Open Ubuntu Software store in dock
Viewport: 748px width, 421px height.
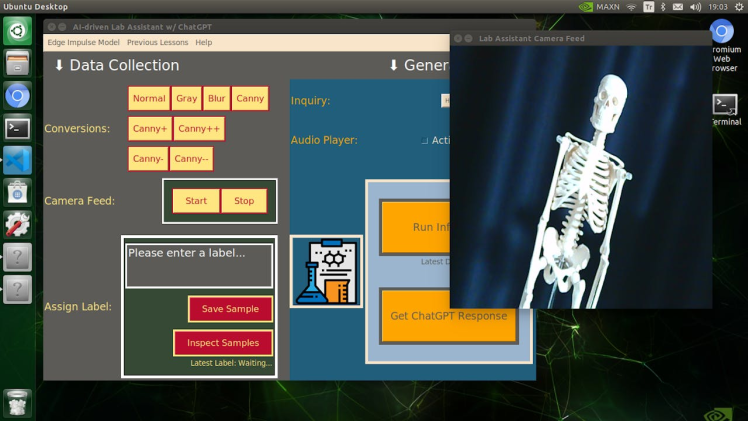click(18, 193)
